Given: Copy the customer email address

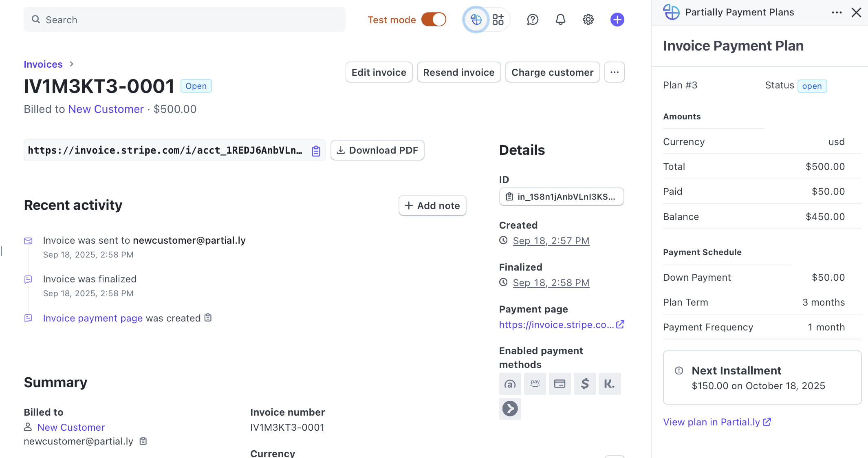Looking at the screenshot, I should (143, 441).
